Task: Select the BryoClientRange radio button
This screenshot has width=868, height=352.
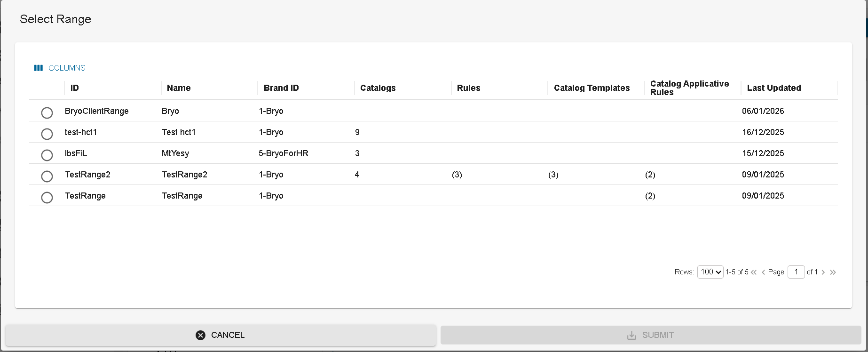Action: click(47, 113)
